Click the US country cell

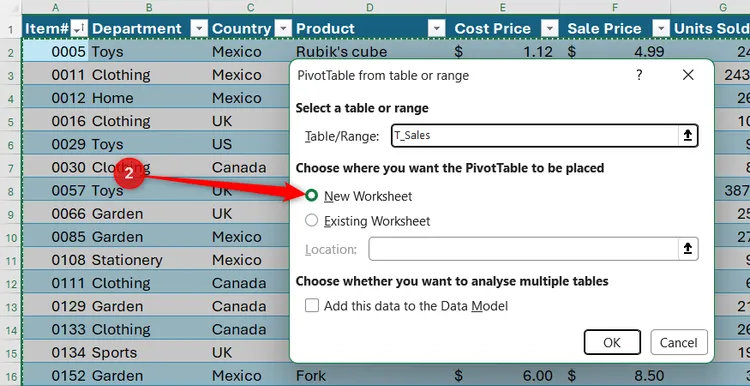251,144
